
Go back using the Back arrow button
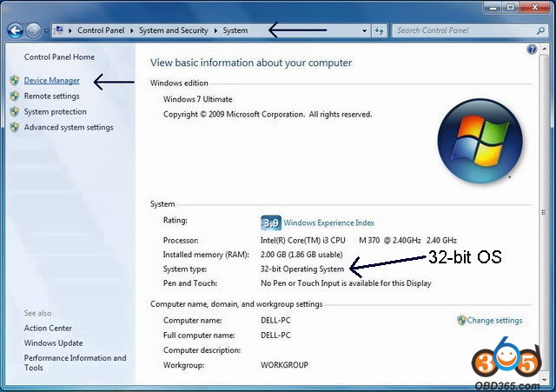pyautogui.click(x=16, y=31)
